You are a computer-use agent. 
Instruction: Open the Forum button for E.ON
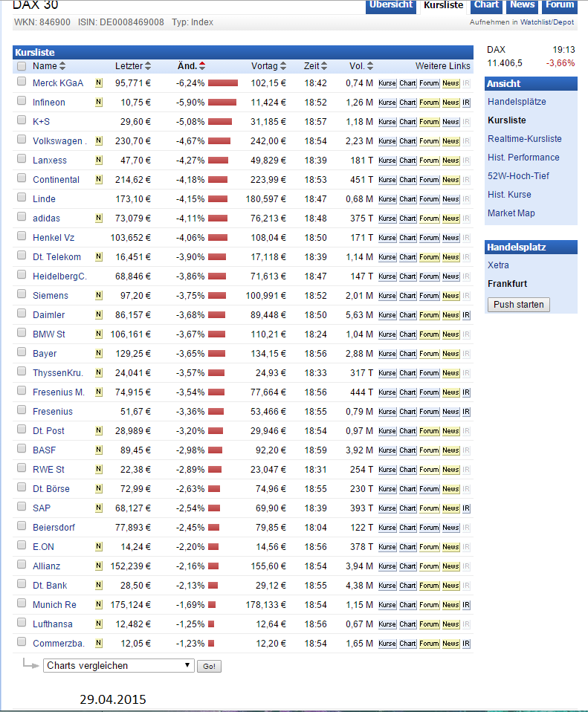click(x=429, y=547)
